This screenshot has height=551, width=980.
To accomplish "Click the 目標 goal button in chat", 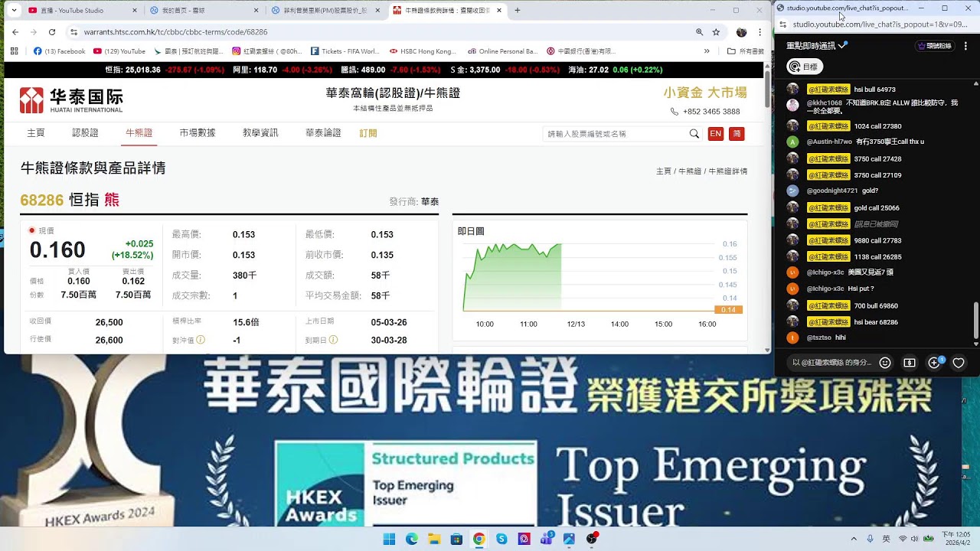I will click(805, 67).
